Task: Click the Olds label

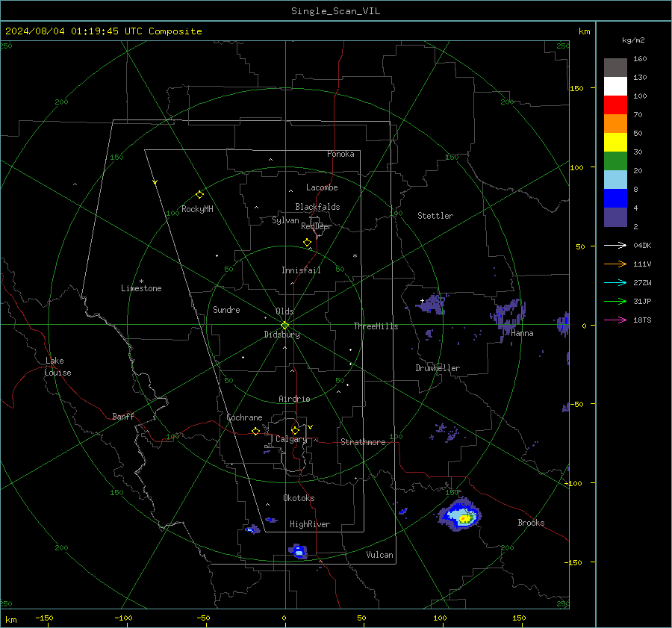Action: 284,311
